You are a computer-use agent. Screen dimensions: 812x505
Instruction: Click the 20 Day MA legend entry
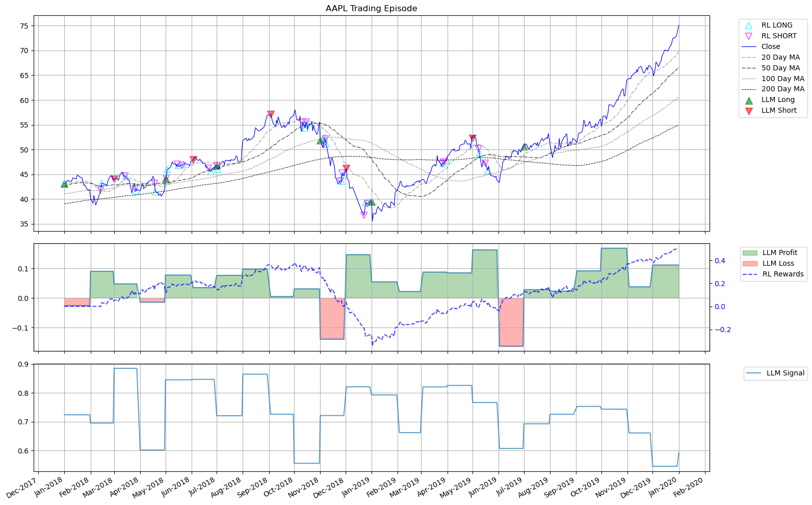[772, 57]
